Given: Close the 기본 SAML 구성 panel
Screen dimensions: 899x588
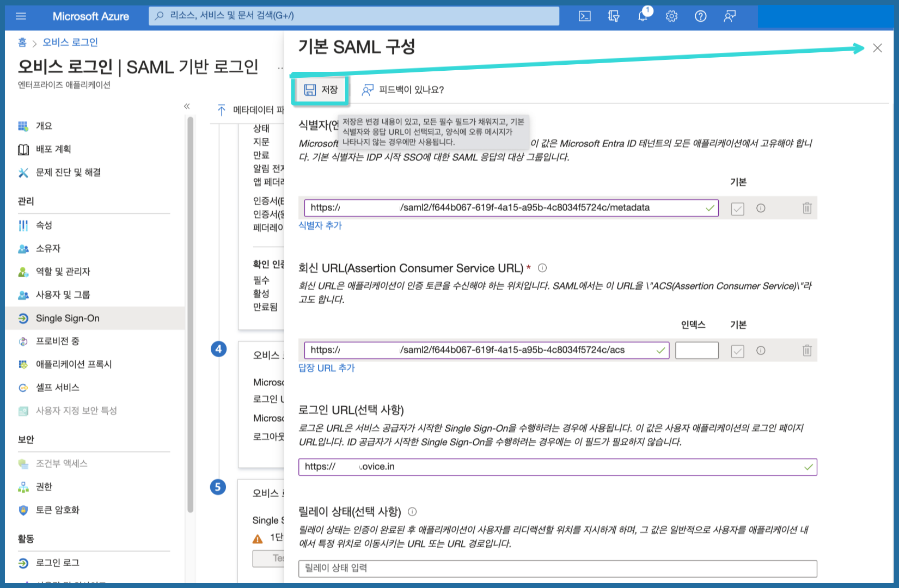Looking at the screenshot, I should coord(877,48).
